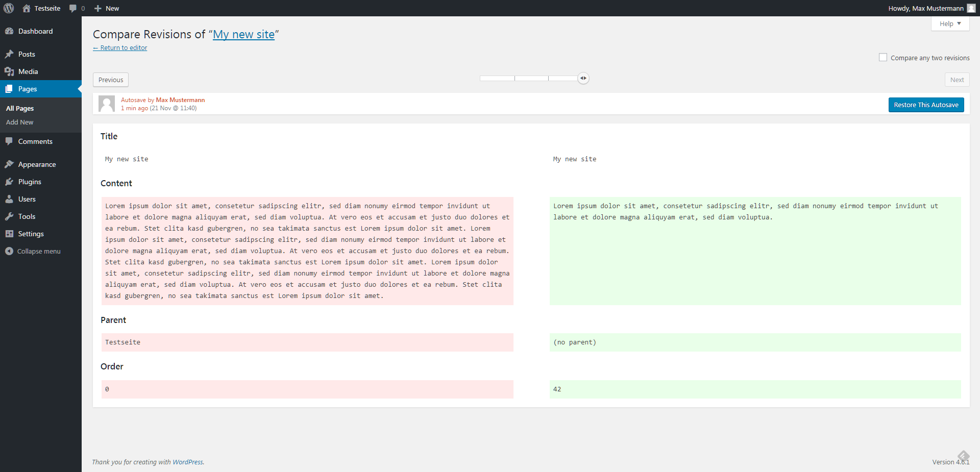Click the Next revision button
Image resolution: width=980 pixels, height=472 pixels.
957,80
